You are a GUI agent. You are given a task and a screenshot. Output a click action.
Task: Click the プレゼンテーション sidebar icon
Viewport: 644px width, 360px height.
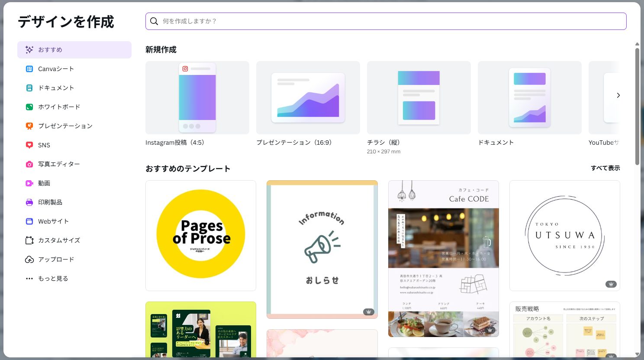[x=29, y=126]
